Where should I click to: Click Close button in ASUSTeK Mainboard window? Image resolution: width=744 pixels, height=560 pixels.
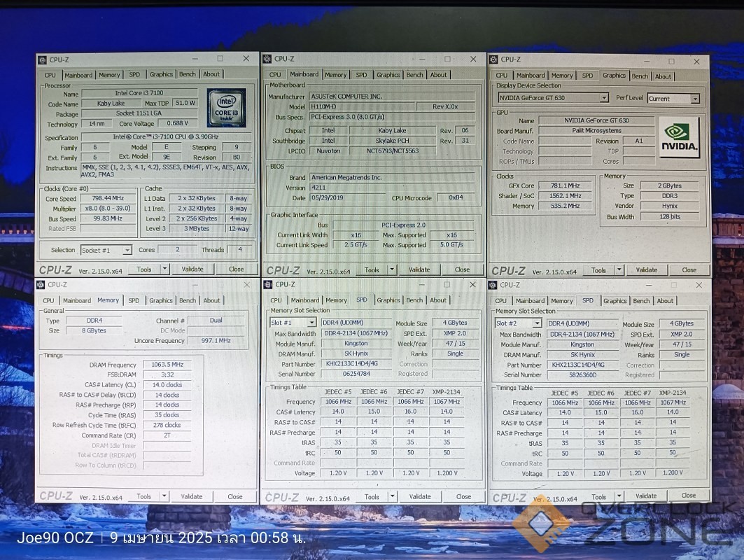coord(462,269)
